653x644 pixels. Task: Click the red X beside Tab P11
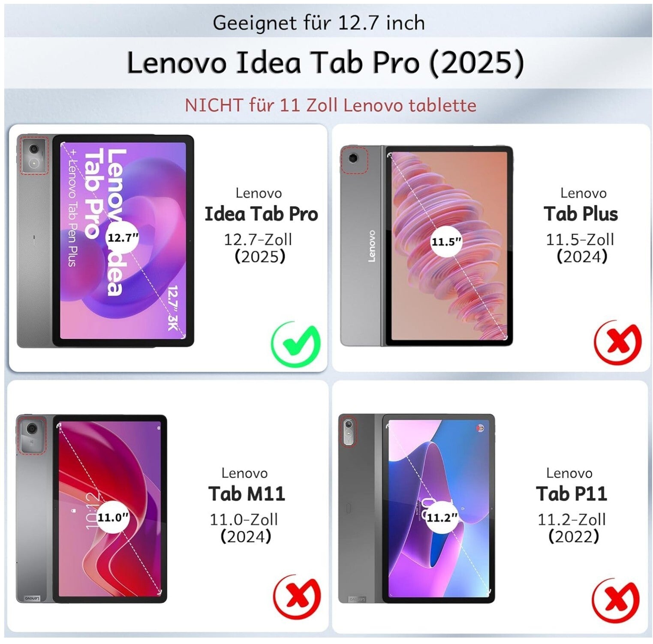pos(616,599)
